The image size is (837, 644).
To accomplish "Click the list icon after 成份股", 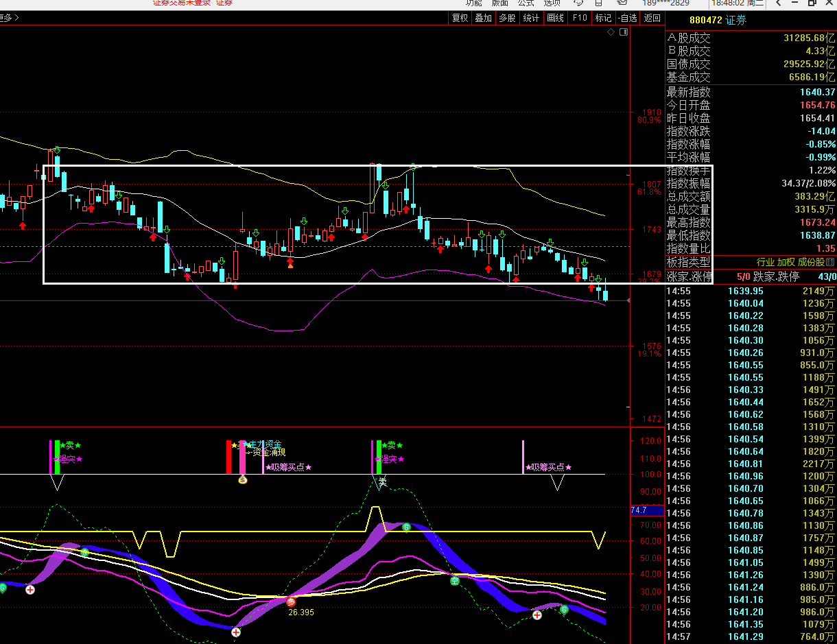I will click(831, 263).
